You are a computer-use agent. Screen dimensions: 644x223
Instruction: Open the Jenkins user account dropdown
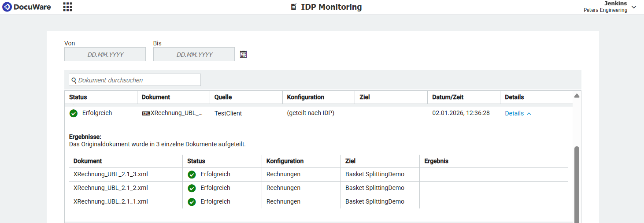(x=633, y=7)
